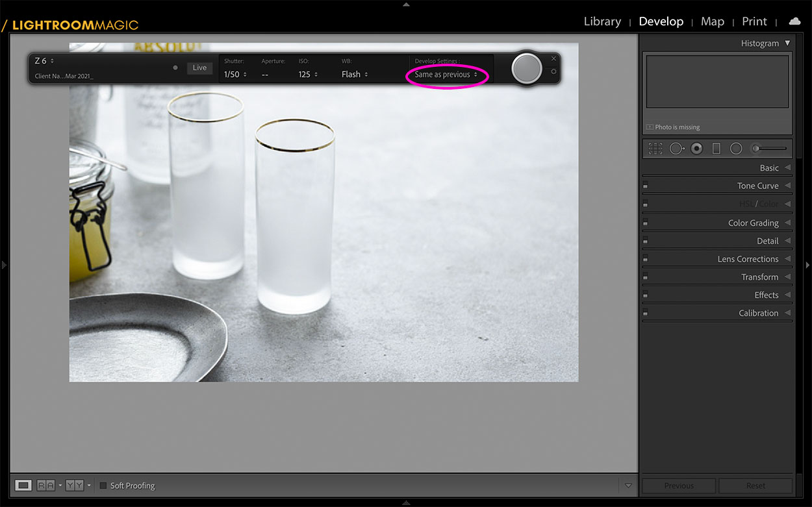Image resolution: width=812 pixels, height=507 pixels.
Task: Select the Red Eye Correction tool
Action: [696, 149]
